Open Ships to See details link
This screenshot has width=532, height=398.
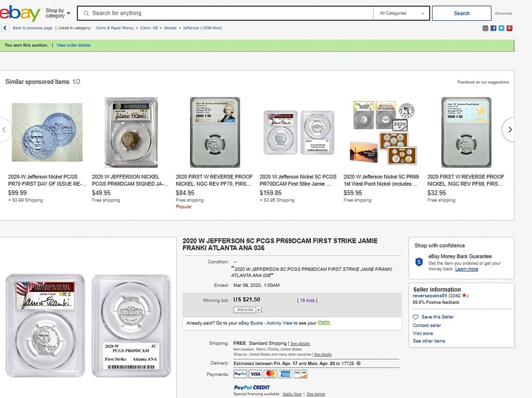click(x=323, y=354)
